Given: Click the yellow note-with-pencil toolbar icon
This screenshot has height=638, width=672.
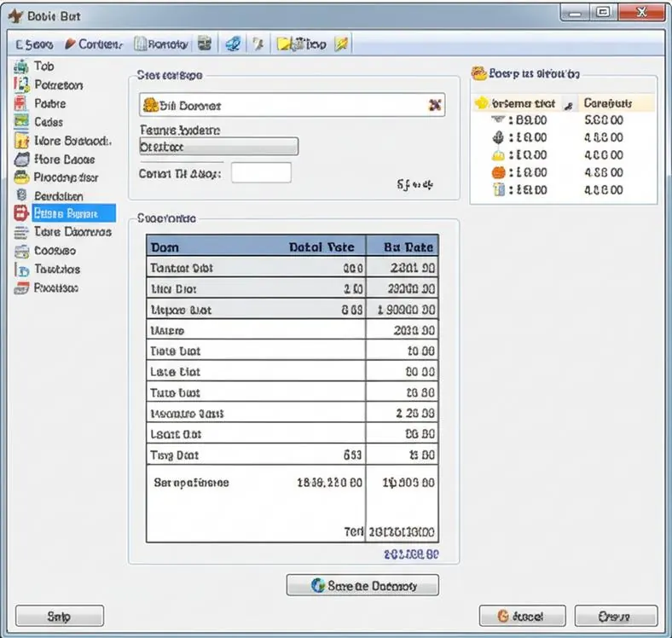Looking at the screenshot, I should 341,43.
